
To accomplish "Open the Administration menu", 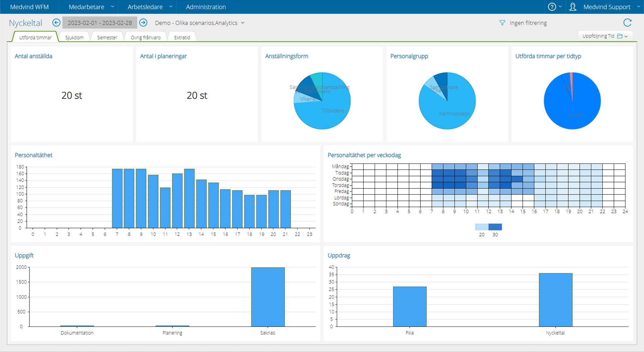I will tap(206, 7).
